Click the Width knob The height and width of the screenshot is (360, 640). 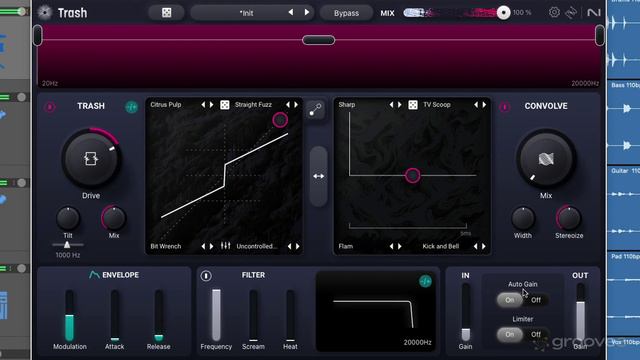pos(523,218)
